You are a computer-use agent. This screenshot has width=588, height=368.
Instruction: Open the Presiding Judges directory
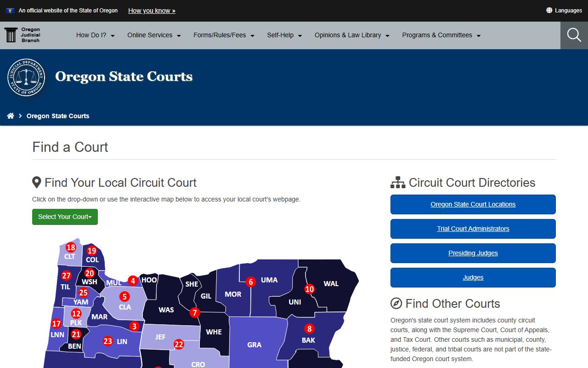pyautogui.click(x=473, y=253)
